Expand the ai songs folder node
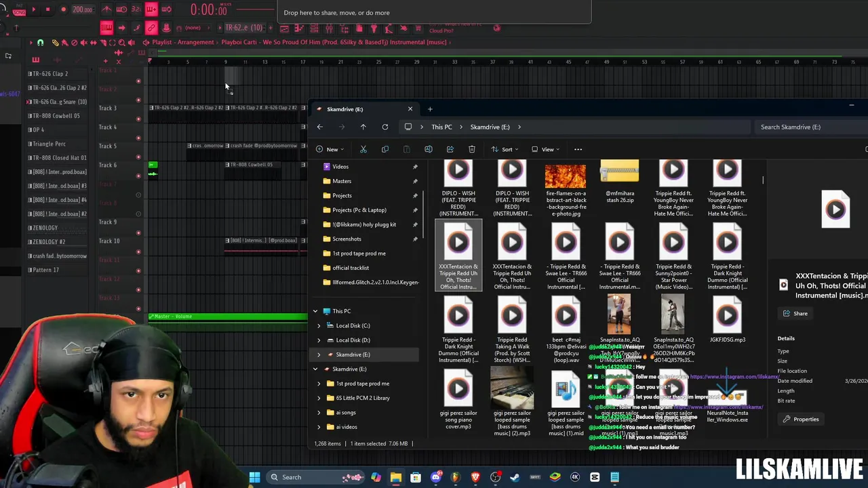The height and width of the screenshot is (488, 868). point(319,412)
